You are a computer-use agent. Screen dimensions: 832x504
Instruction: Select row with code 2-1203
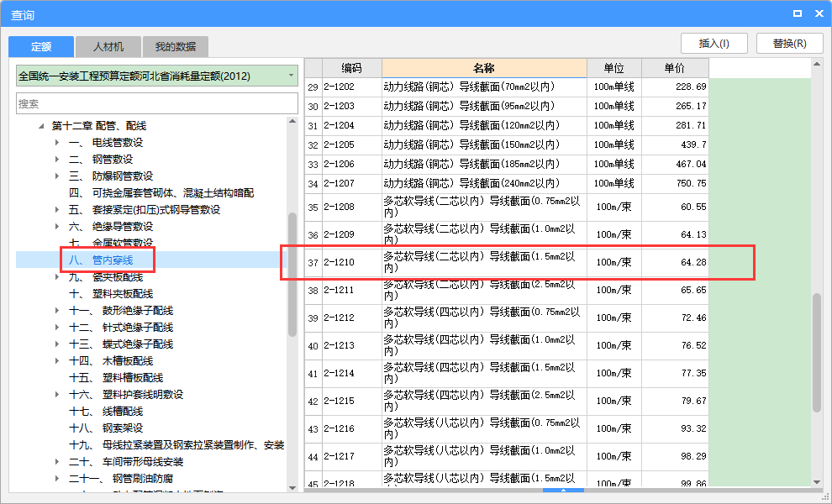coord(507,106)
